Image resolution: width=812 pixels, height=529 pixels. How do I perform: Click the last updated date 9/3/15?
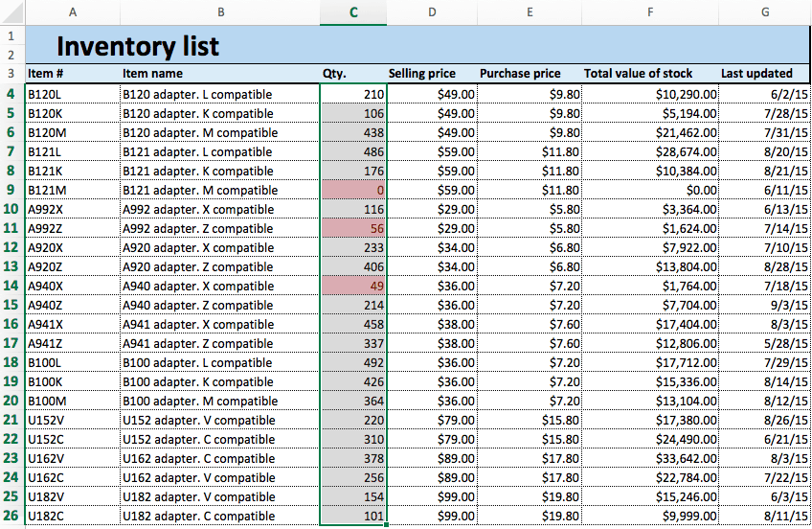click(764, 305)
